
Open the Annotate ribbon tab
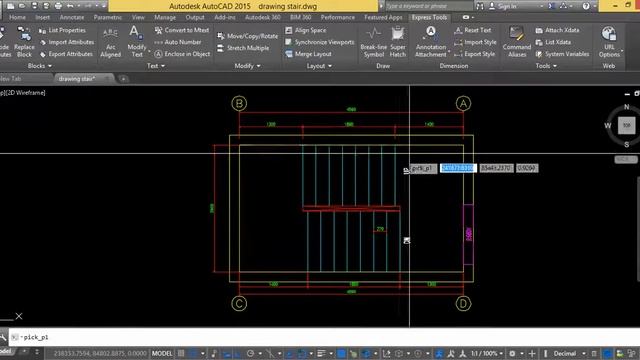pyautogui.click(x=72, y=18)
